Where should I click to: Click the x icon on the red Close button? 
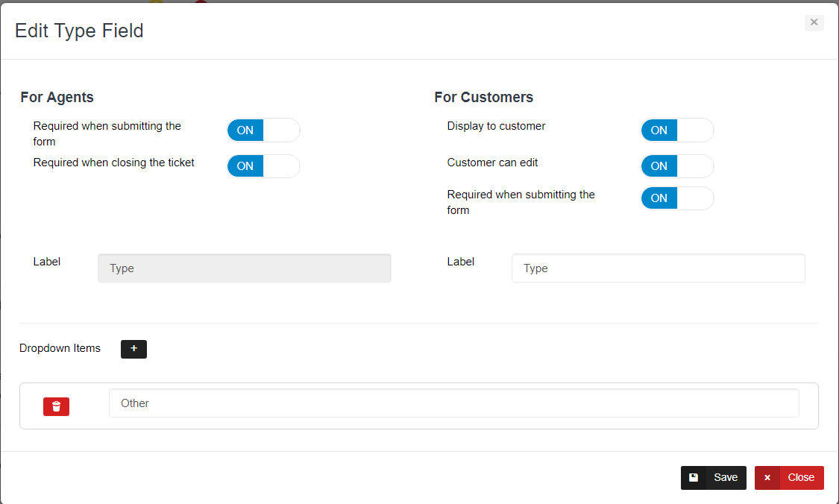pos(767,478)
